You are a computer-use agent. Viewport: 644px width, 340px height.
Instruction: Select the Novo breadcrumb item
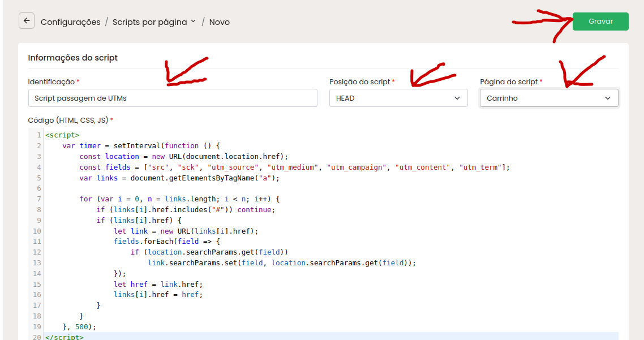click(220, 22)
